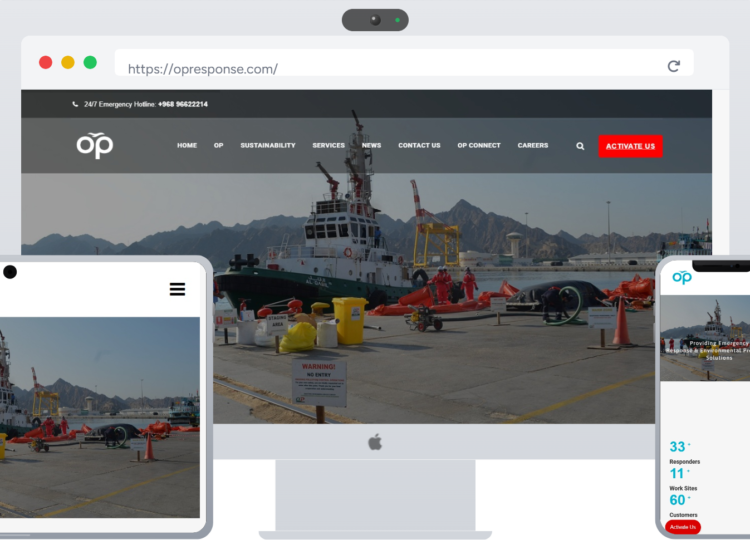Screen dimensions: 750x540
Task: Click the reload icon in the address bar
Action: pos(673,66)
